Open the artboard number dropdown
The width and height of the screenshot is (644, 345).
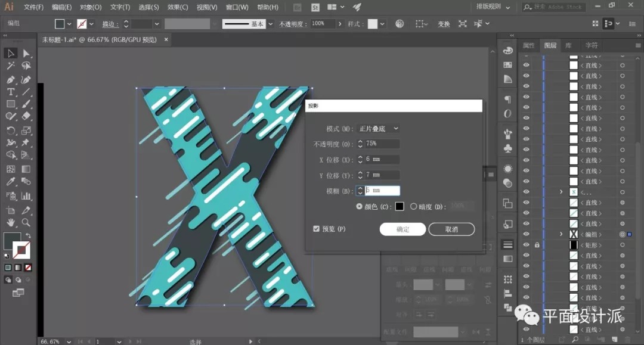(x=119, y=341)
